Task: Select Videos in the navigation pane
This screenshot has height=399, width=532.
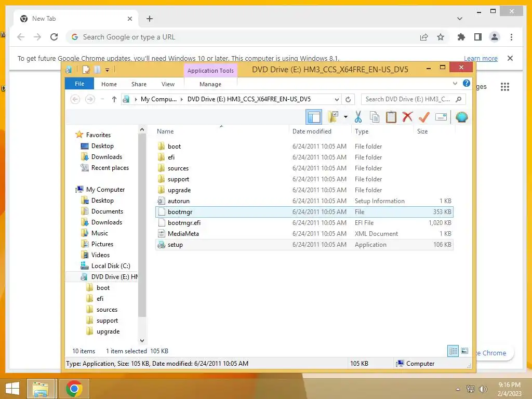Action: 100,255
